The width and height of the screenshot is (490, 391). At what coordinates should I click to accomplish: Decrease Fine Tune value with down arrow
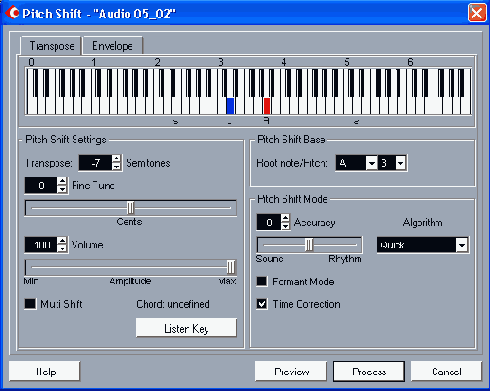coord(62,189)
